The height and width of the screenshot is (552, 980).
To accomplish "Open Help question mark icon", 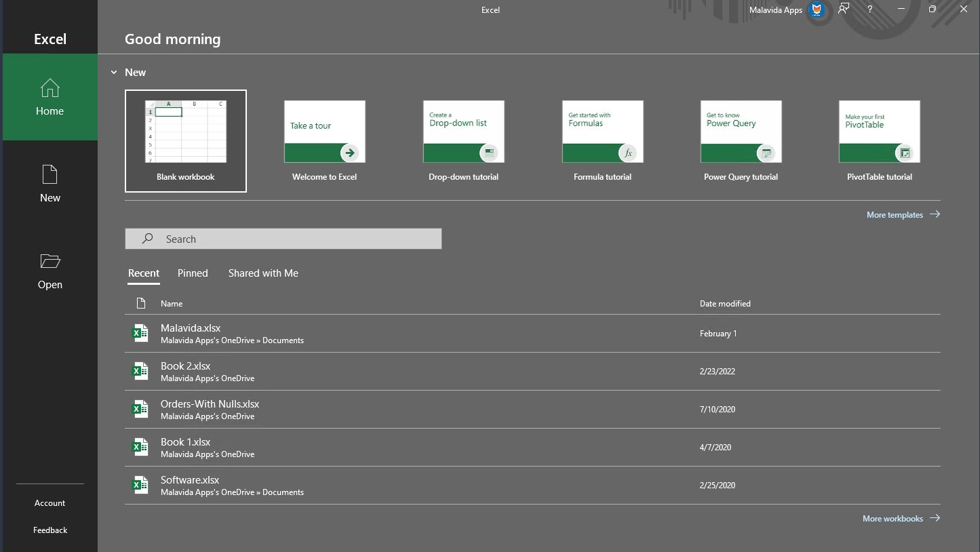I will point(870,9).
